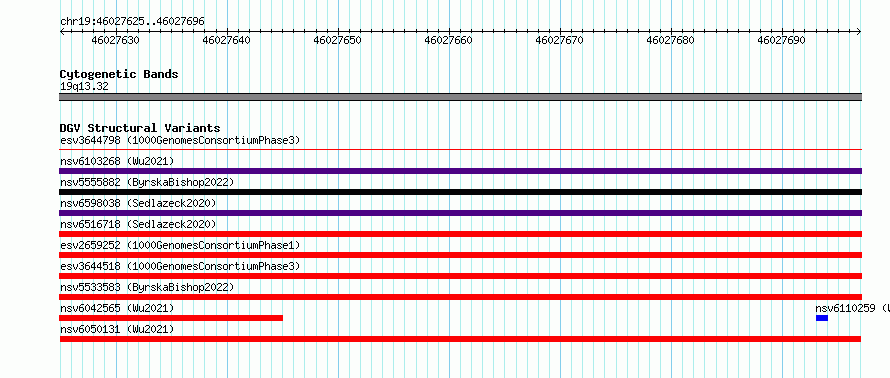Click the DGV Structural Variants track title
Screen dimensions: 890x378
(x=140, y=128)
